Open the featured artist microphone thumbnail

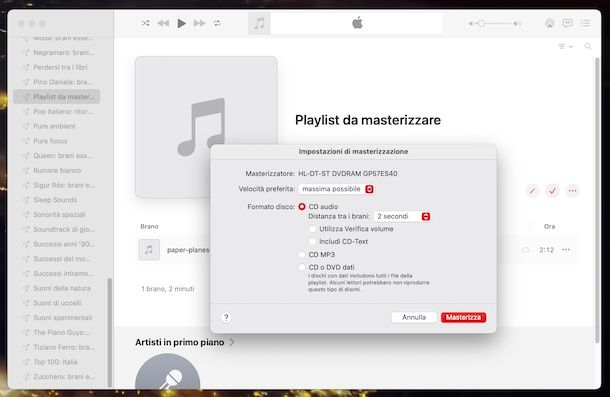click(168, 372)
